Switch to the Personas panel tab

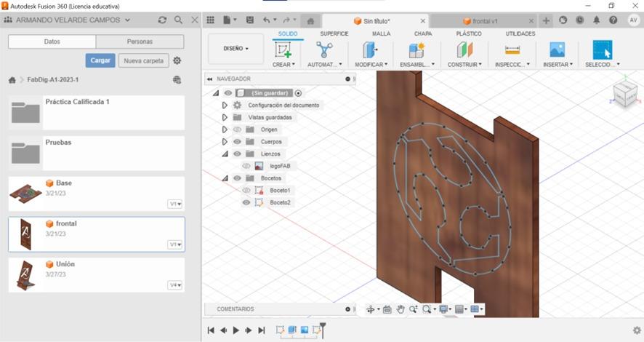point(140,41)
